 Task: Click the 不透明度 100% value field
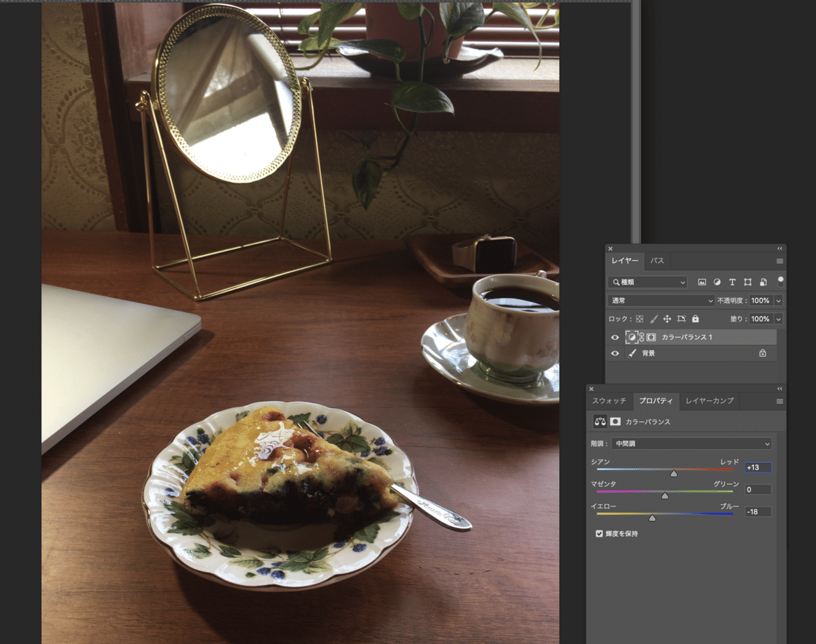[x=760, y=301]
